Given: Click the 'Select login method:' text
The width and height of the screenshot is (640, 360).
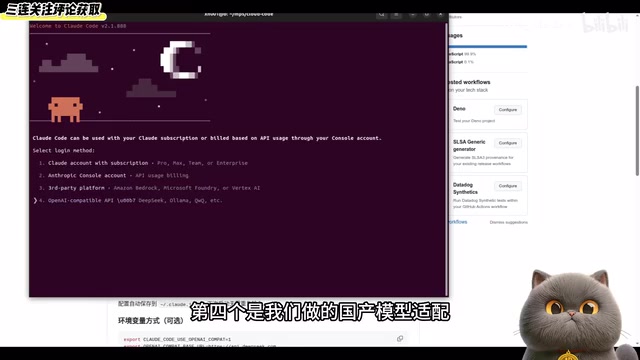Looking at the screenshot, I should (x=63, y=151).
